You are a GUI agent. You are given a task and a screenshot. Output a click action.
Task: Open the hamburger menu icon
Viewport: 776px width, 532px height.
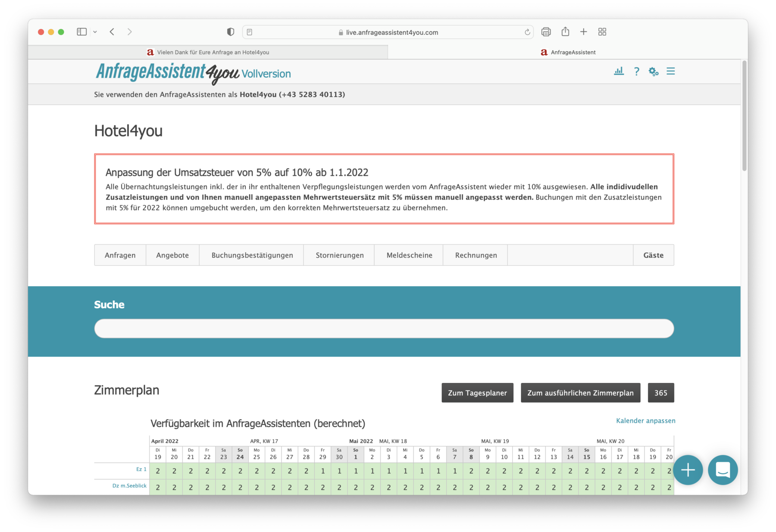point(671,71)
